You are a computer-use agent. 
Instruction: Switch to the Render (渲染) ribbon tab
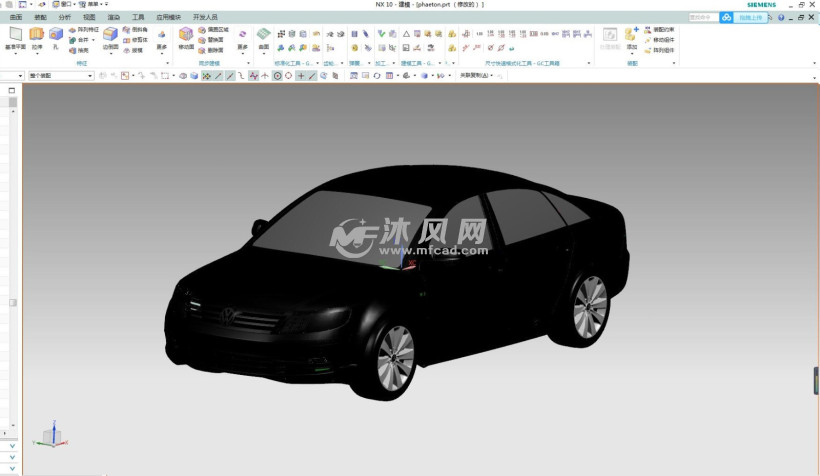tap(113, 17)
